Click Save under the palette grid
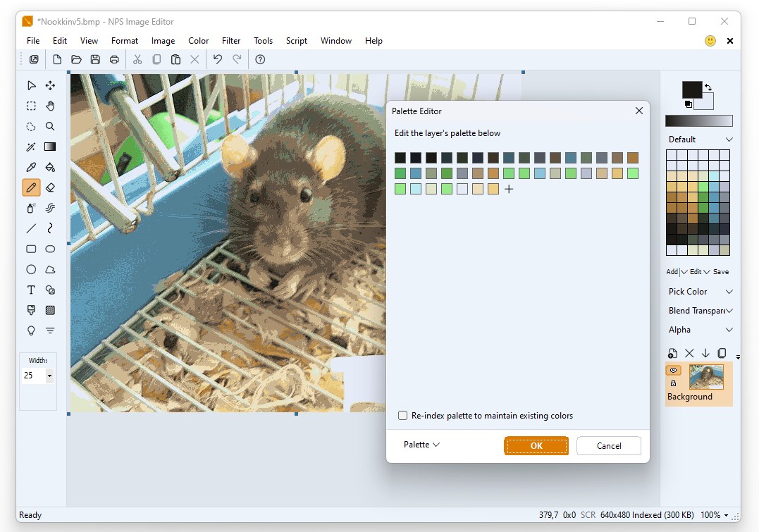This screenshot has width=759, height=532. [721, 271]
